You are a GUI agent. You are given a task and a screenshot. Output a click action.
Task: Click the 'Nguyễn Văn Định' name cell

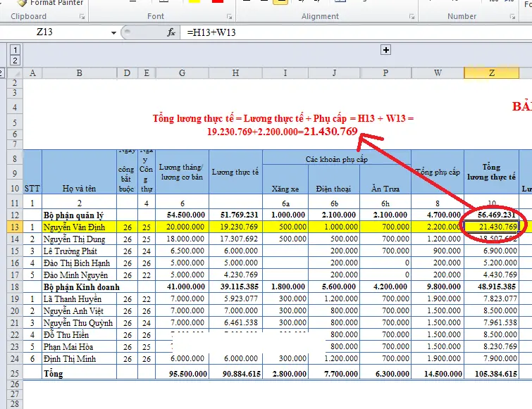pos(80,227)
